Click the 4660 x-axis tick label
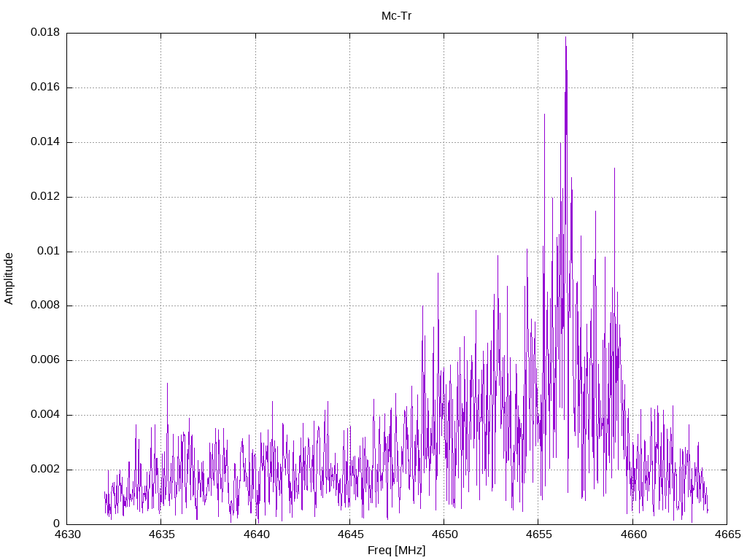747x560 pixels. point(632,535)
